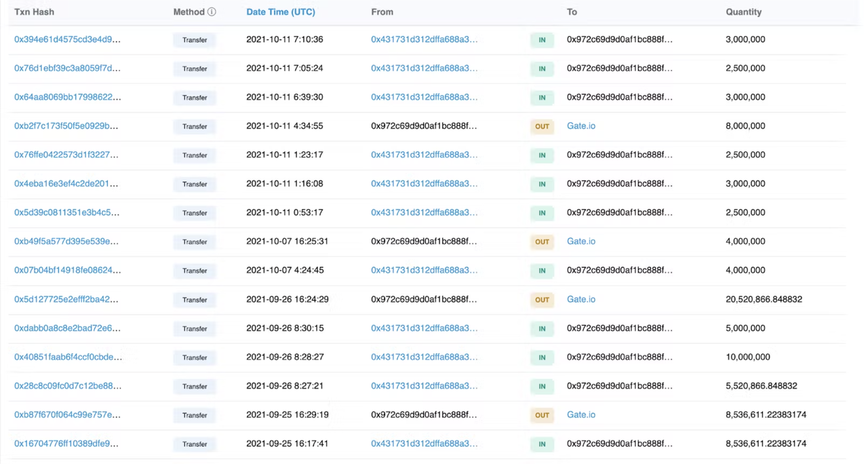Click the Transfer badge in the 7:10:36 row
The height and width of the screenshot is (470, 868).
tap(195, 40)
